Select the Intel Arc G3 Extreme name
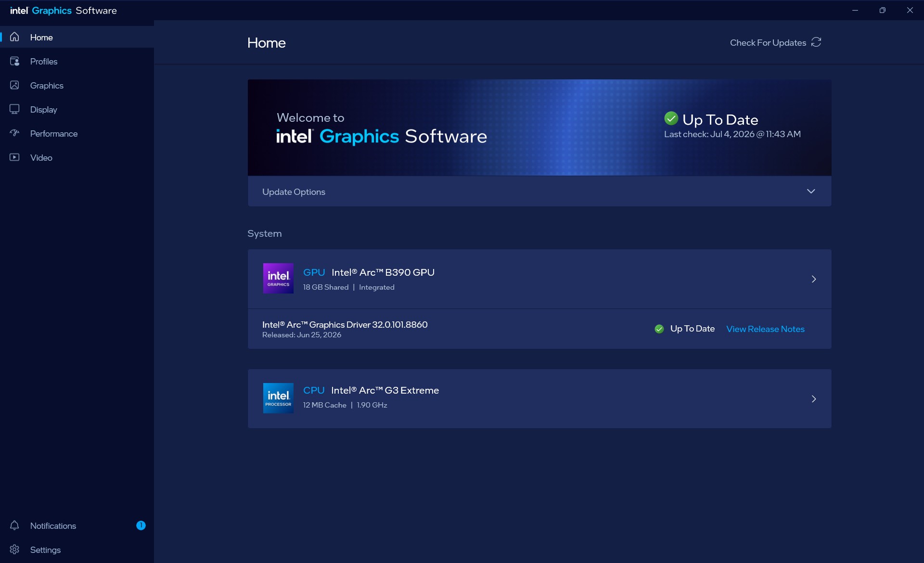The height and width of the screenshot is (563, 924). coord(385,390)
